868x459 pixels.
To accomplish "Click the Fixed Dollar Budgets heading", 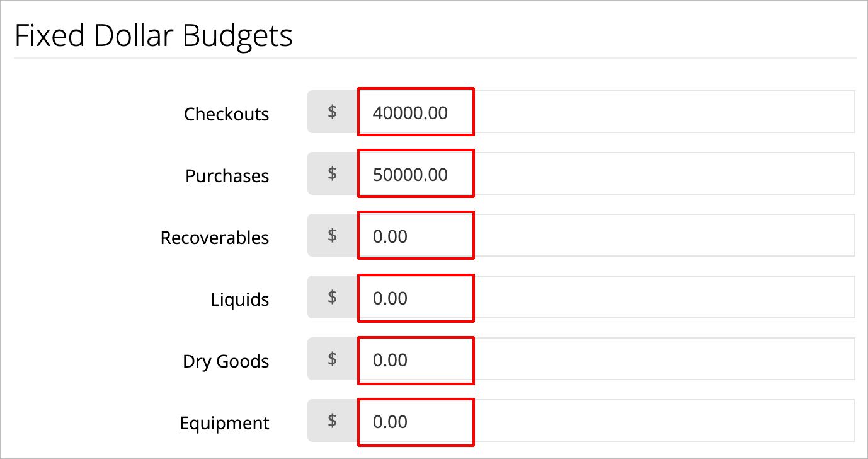I will pyautogui.click(x=154, y=35).
